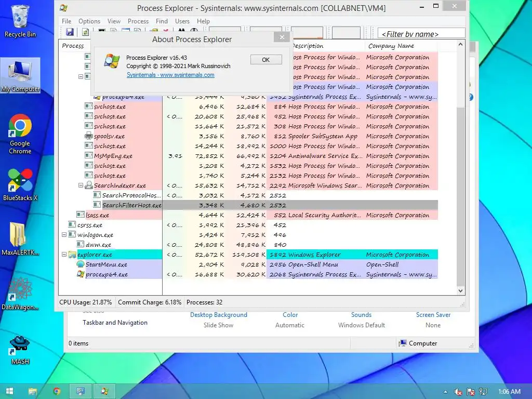Open the Users menu

(182, 21)
